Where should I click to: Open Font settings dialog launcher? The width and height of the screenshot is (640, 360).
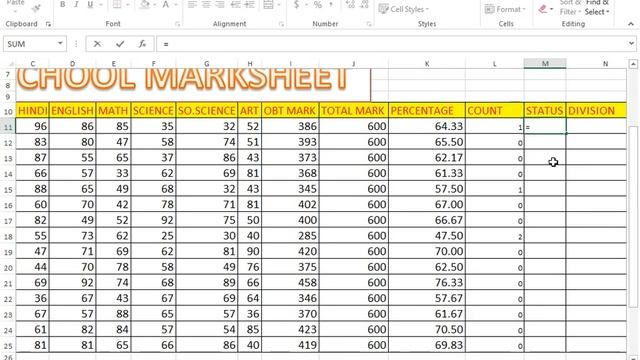pyautogui.click(x=177, y=24)
